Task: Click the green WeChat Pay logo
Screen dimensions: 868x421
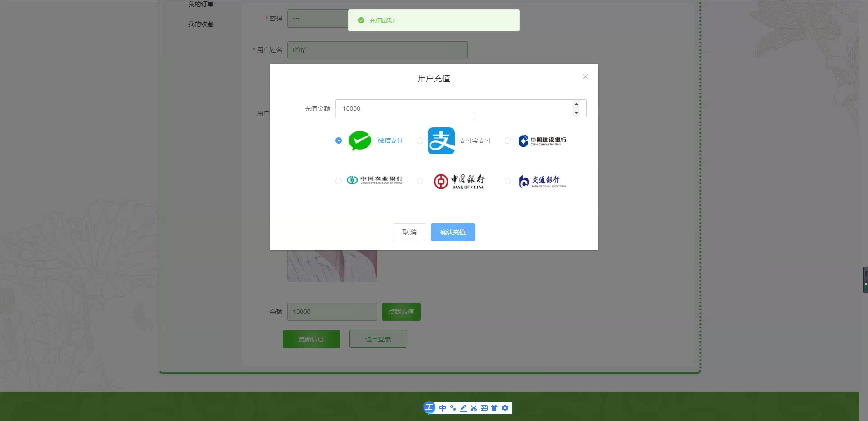Action: point(360,140)
